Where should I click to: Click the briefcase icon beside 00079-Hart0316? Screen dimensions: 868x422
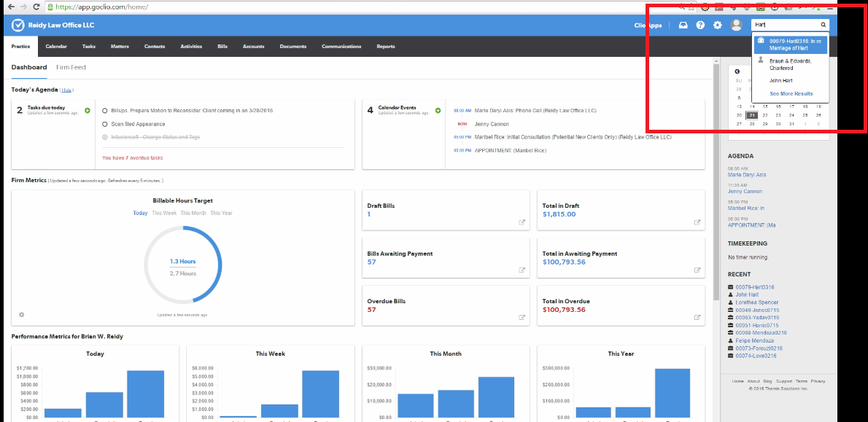762,40
